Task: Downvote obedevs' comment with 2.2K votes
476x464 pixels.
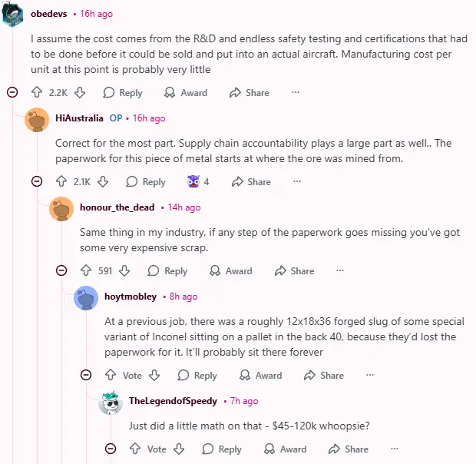Action: 80,92
